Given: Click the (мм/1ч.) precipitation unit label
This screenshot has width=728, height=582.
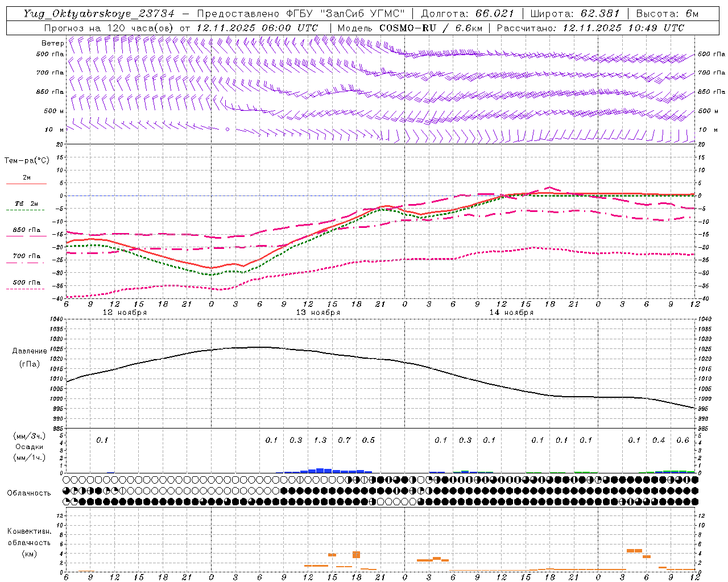Looking at the screenshot, I should click(x=30, y=458).
